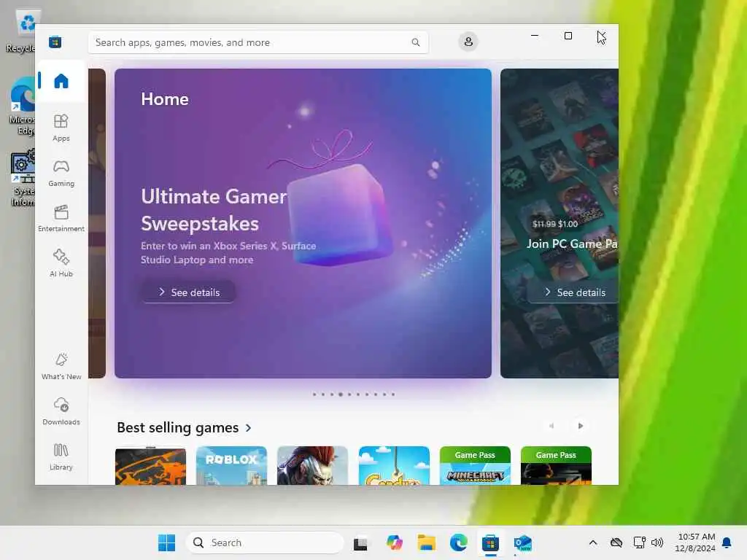The image size is (747, 560).
Task: Click the Store search field
Action: click(x=258, y=42)
